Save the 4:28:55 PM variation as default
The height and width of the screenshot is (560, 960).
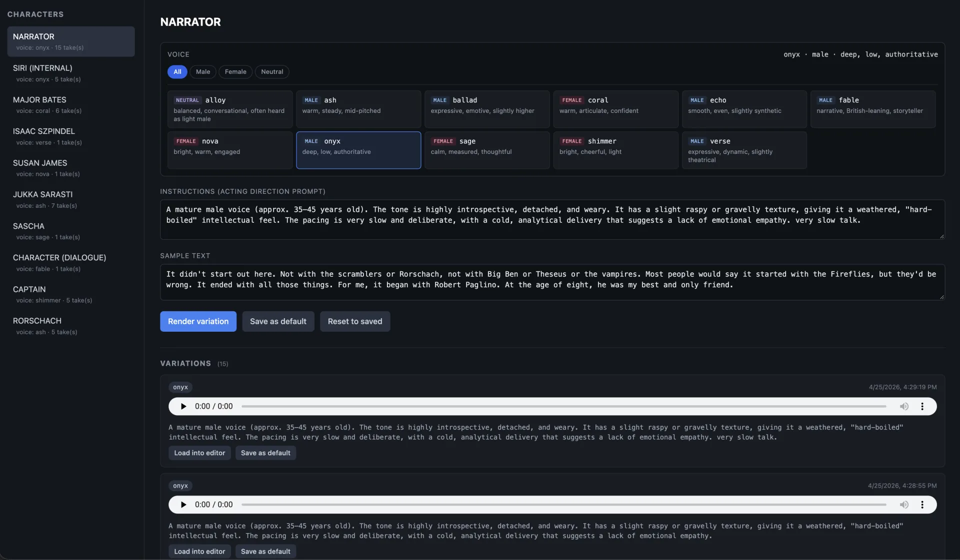(265, 551)
